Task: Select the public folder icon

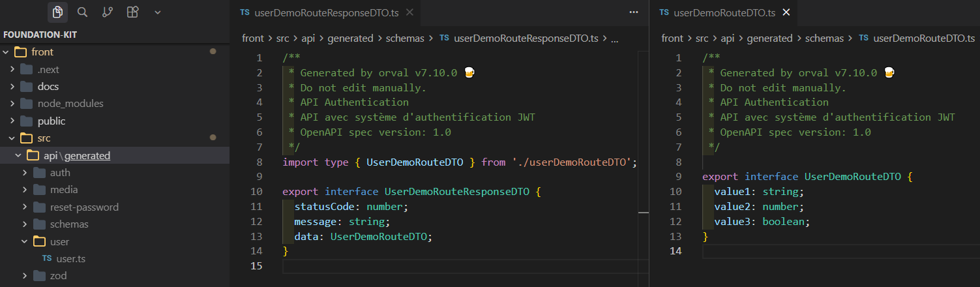Action: [x=26, y=121]
